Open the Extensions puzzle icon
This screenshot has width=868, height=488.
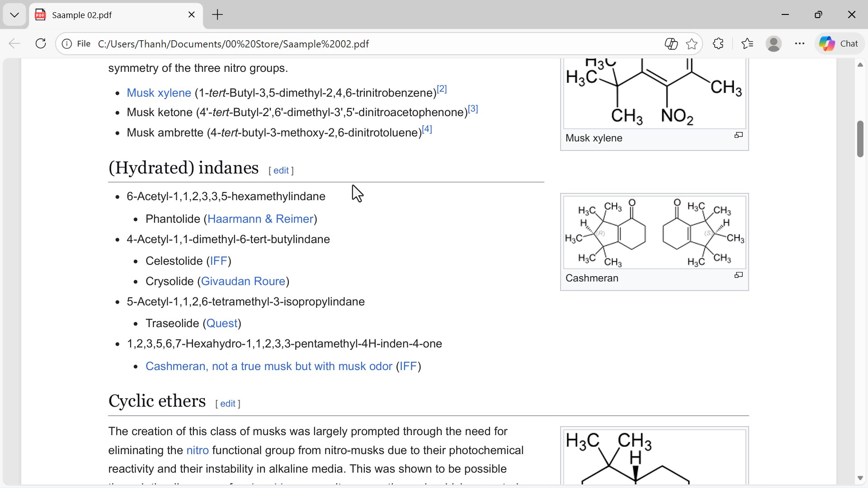pos(718,43)
